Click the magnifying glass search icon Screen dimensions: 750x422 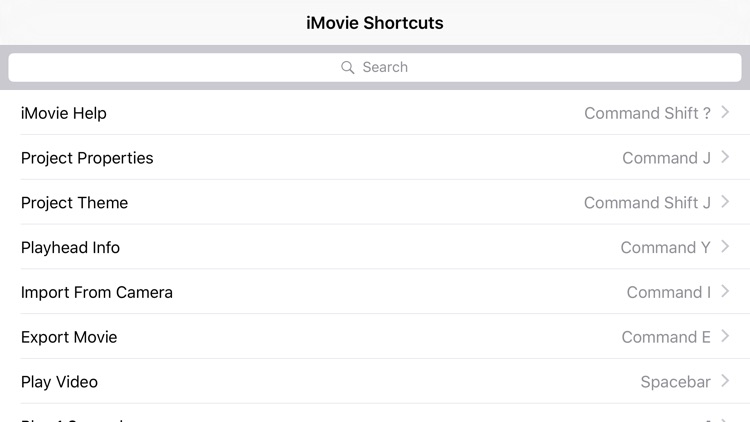tap(347, 67)
